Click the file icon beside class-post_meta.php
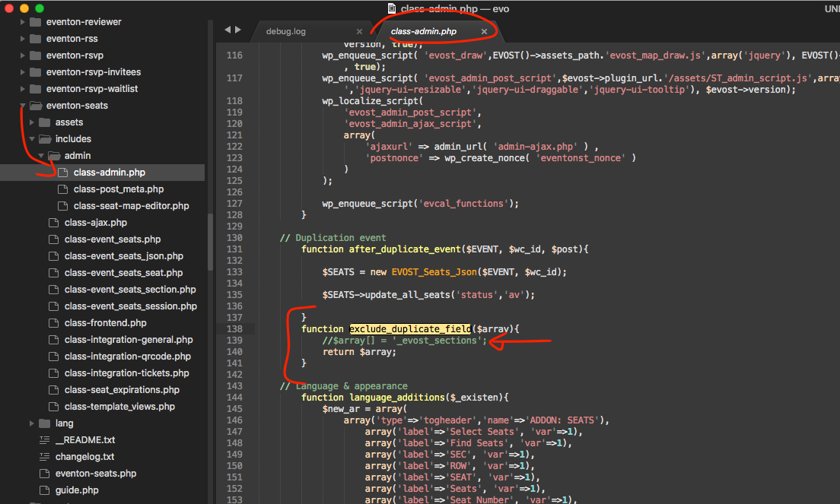 click(x=62, y=189)
